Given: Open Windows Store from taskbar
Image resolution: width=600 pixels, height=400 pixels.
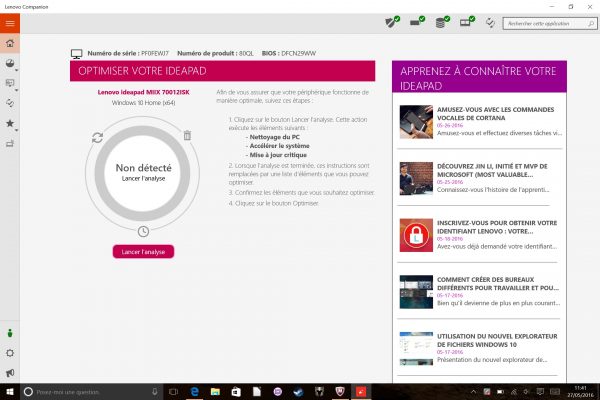Looking at the screenshot, I should click(236, 392).
